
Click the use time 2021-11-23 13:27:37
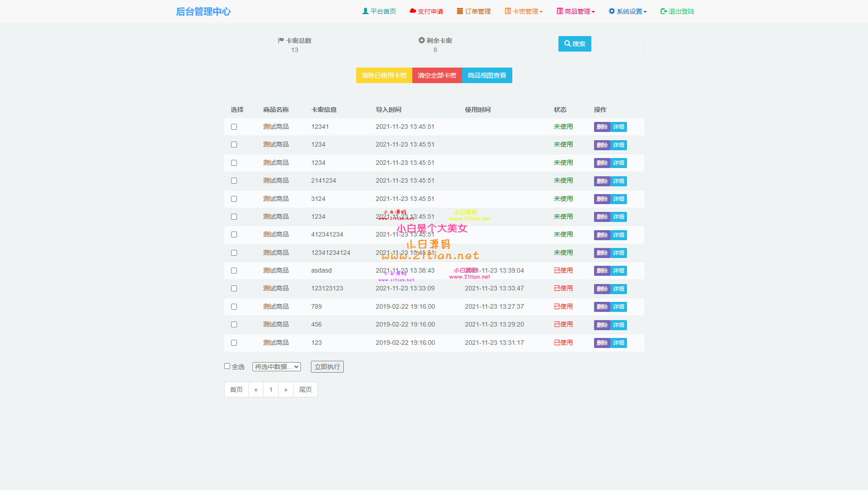494,306
